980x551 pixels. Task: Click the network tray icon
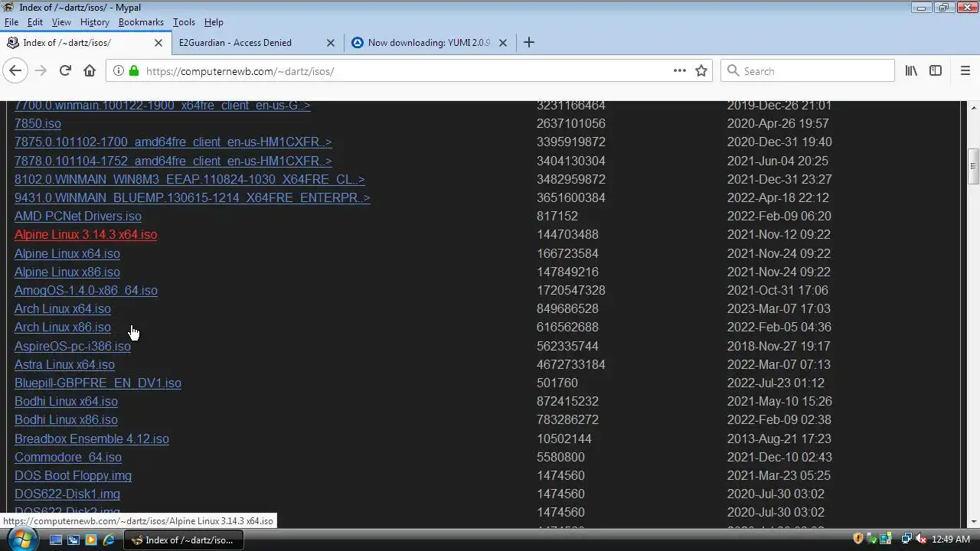[x=907, y=539]
